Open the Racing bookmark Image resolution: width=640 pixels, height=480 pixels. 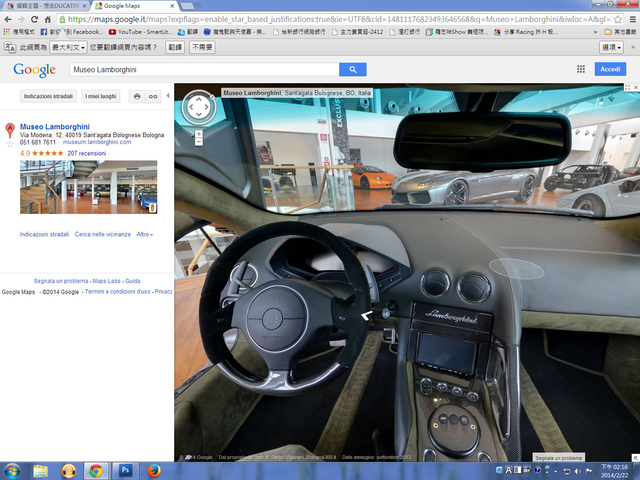point(525,31)
